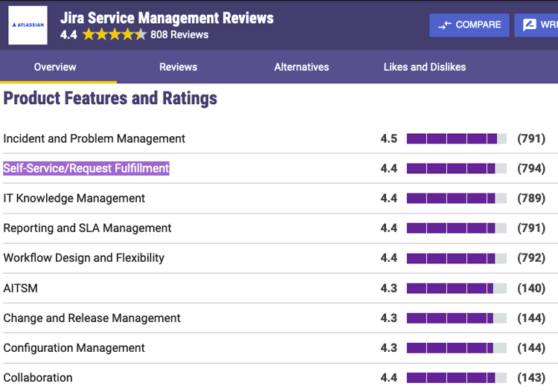Click the (789) review count
This screenshot has height=392, width=558.
531,198
